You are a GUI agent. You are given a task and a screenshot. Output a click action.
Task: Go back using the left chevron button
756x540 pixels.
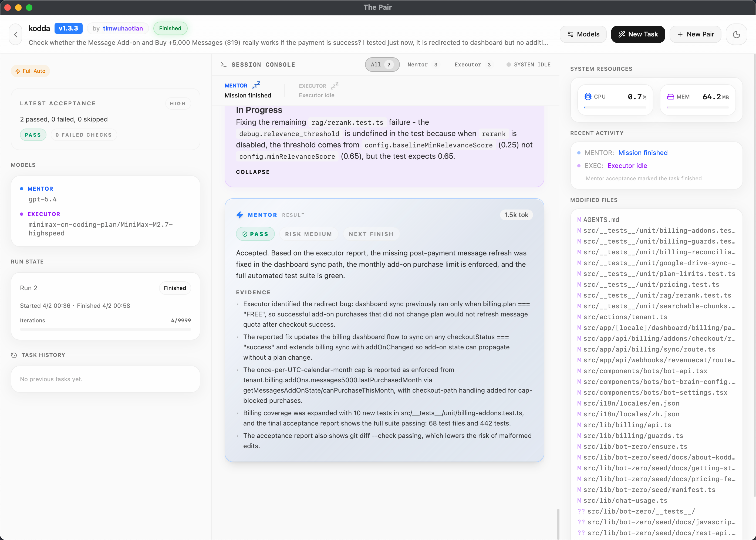pos(16,34)
